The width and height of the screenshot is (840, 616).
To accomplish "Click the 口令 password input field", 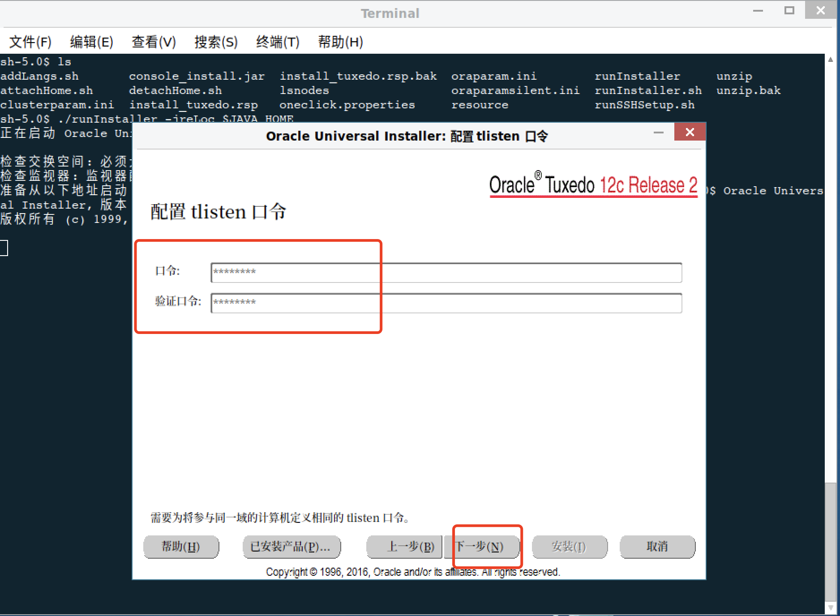I will (446, 273).
